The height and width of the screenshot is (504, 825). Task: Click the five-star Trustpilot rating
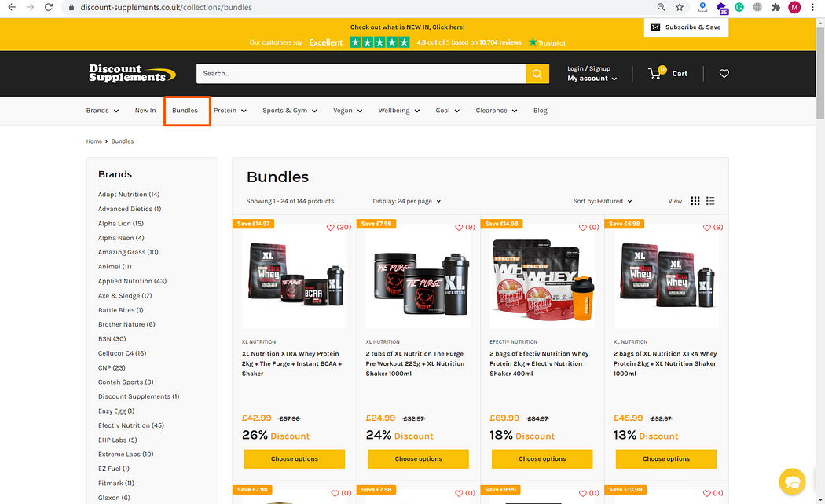point(379,42)
